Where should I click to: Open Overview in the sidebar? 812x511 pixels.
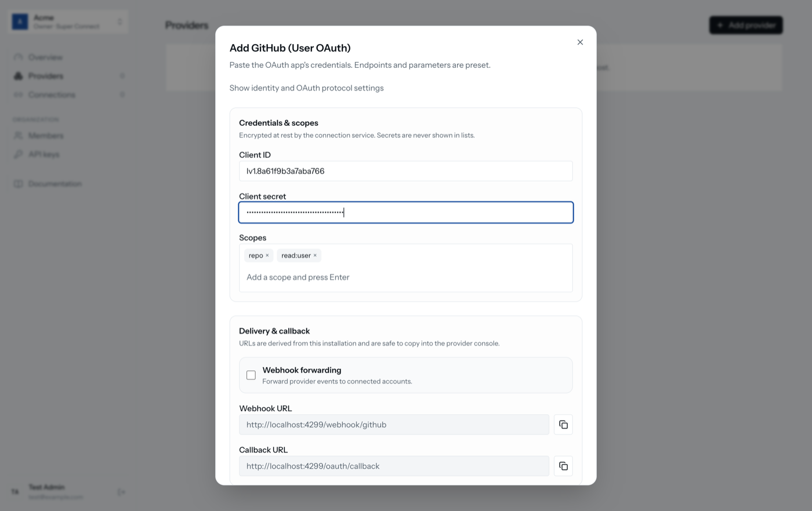coord(68,57)
